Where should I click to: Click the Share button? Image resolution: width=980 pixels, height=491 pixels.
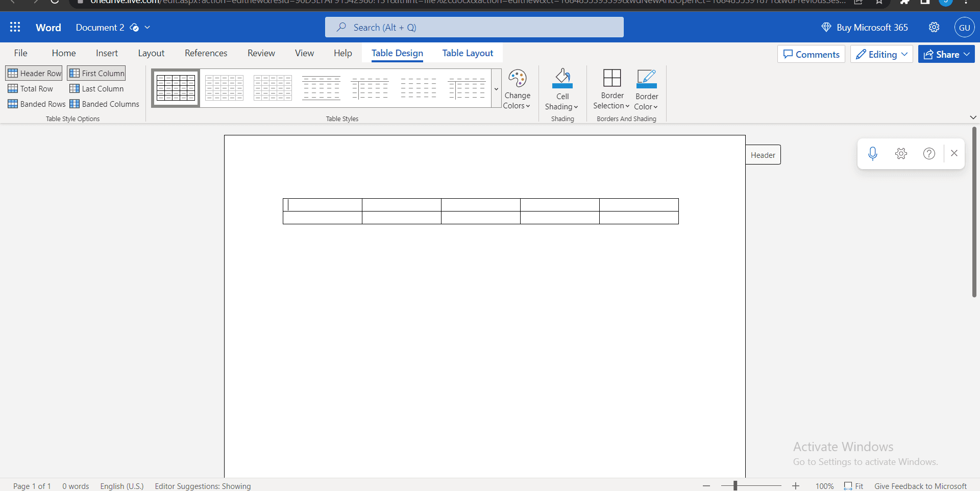pyautogui.click(x=946, y=54)
